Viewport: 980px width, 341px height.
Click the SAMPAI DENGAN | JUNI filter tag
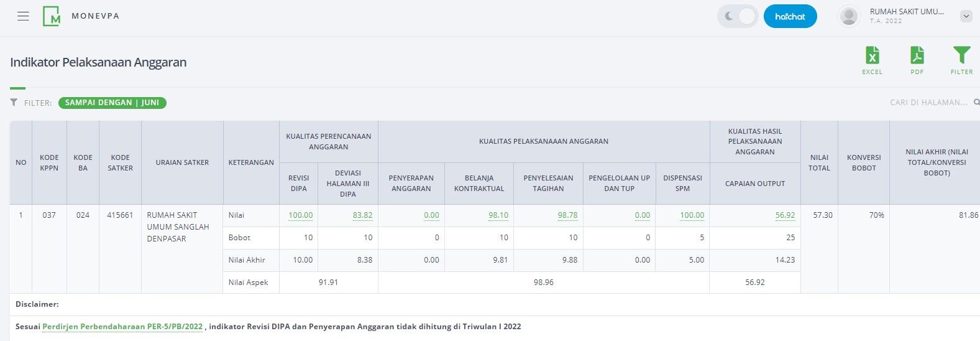pyautogui.click(x=112, y=103)
